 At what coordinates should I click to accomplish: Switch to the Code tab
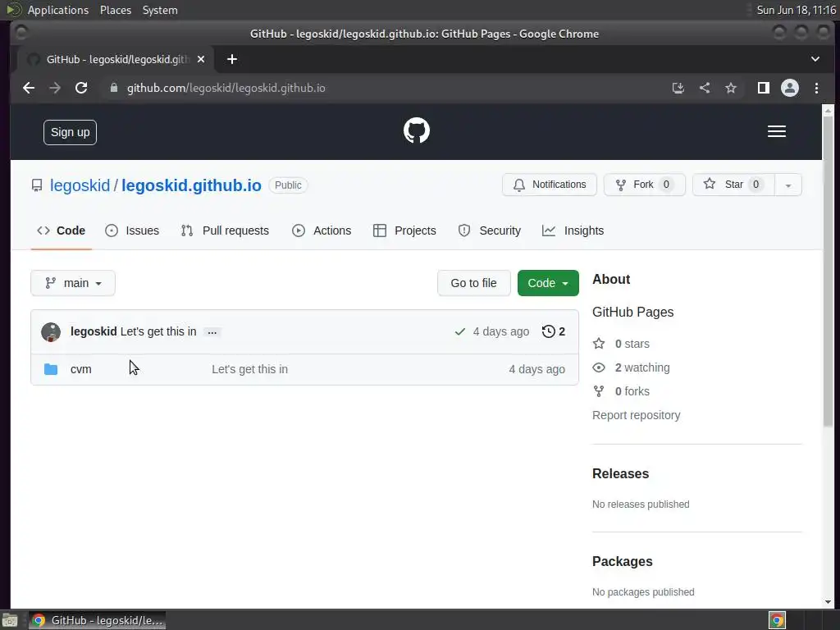[x=61, y=231]
